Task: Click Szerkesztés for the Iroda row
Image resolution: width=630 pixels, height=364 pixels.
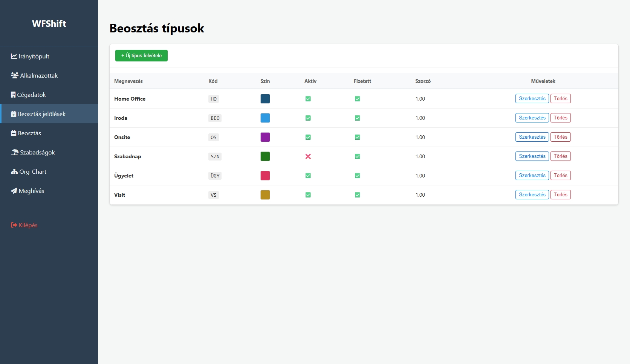Action: tap(532, 118)
